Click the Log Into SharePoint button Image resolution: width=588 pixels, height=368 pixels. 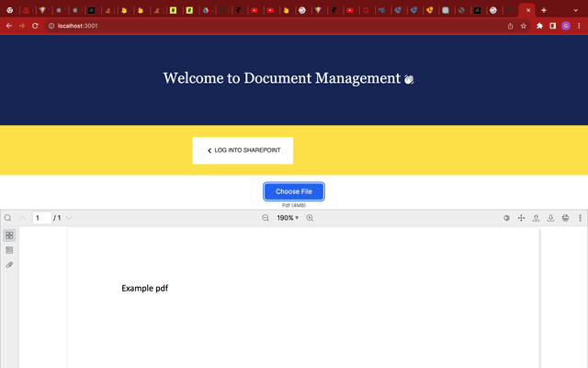243,150
